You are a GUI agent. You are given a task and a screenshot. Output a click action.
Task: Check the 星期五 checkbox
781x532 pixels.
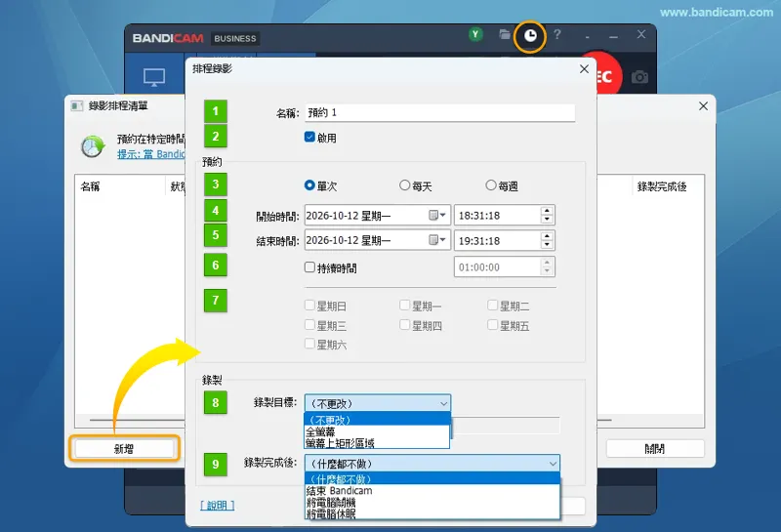492,325
